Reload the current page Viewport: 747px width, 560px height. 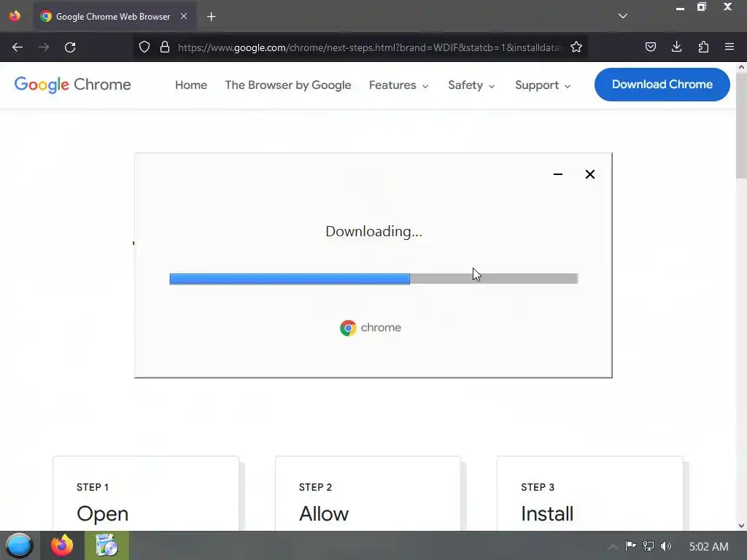70,47
